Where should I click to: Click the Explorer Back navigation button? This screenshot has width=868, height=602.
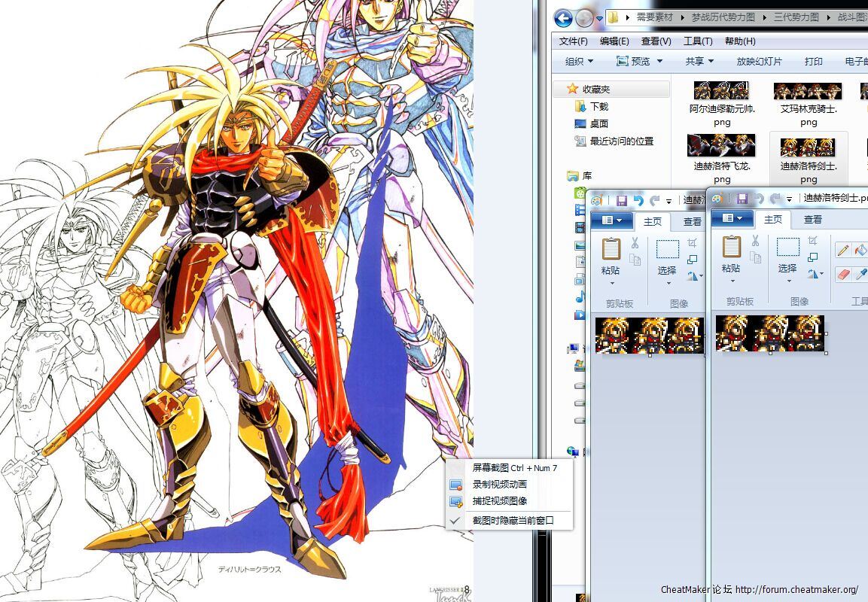[563, 17]
